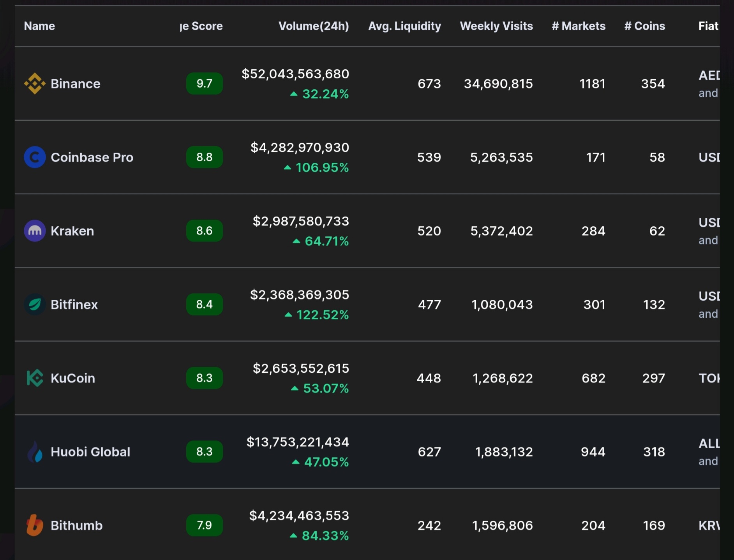
Task: Click the Huobi Global flame icon
Action: [x=35, y=452]
